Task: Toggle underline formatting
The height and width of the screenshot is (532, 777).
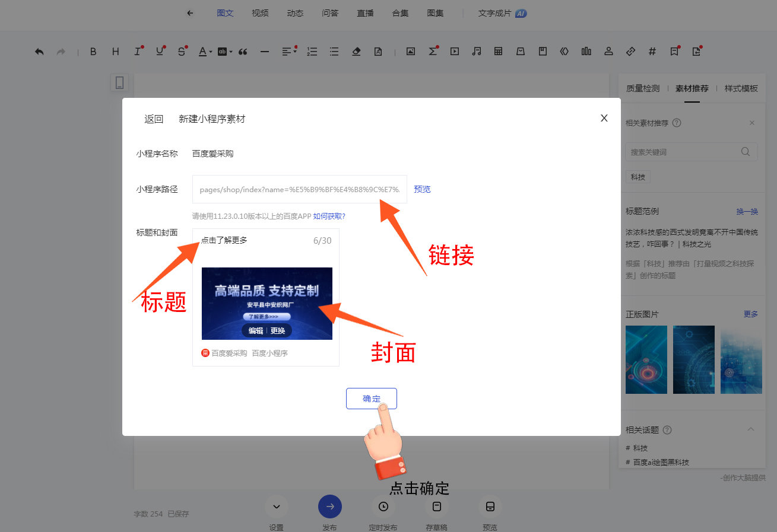Action: point(160,52)
